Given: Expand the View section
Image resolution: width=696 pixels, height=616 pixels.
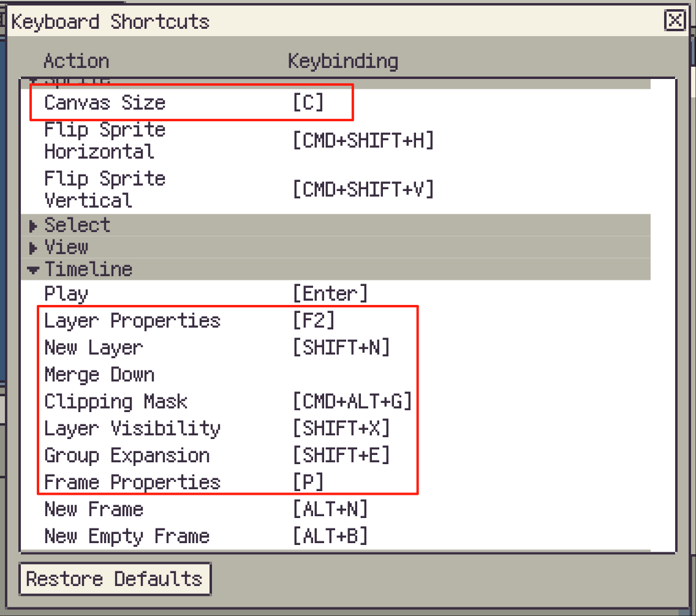Looking at the screenshot, I should pyautogui.click(x=34, y=248).
